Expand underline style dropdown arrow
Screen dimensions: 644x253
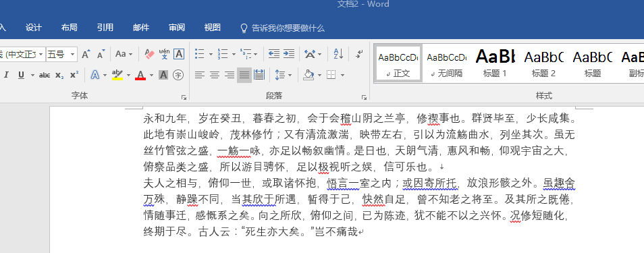[x=32, y=75]
